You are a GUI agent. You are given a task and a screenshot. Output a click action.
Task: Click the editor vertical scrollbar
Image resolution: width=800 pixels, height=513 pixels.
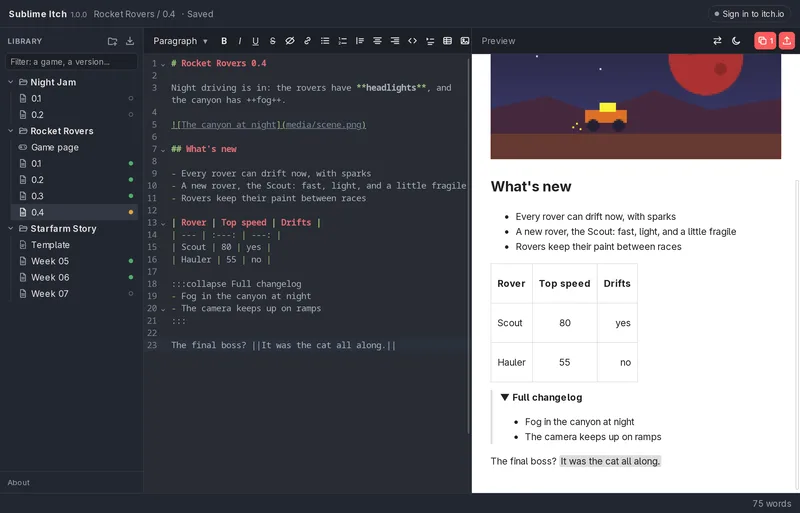[468, 245]
